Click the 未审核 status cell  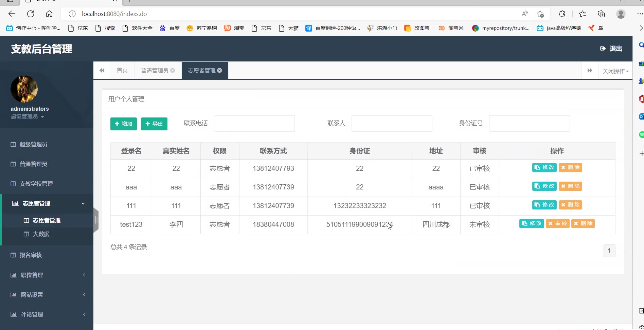tap(480, 224)
